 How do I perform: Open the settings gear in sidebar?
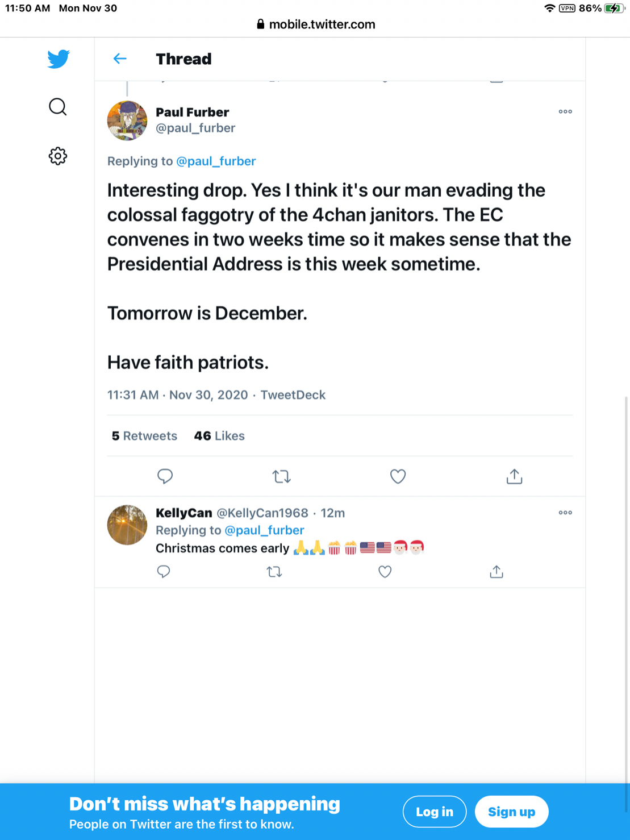click(57, 156)
